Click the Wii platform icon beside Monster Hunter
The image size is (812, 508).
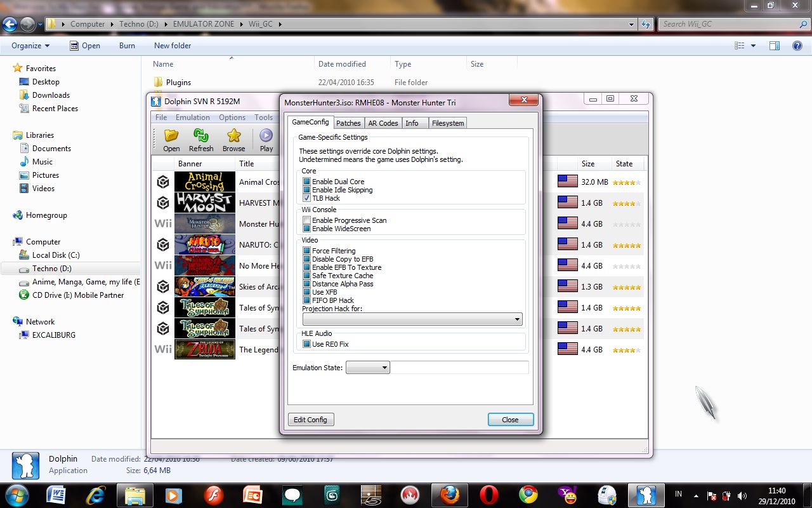[x=163, y=224]
